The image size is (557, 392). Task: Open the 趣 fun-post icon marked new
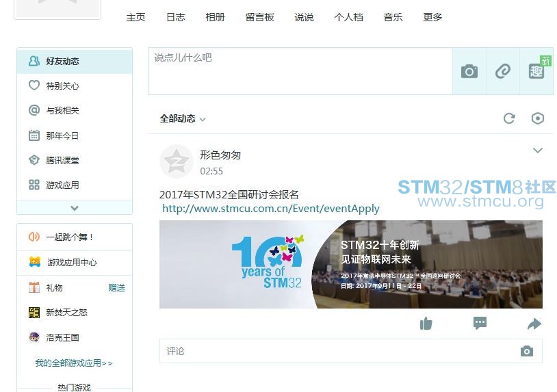point(536,71)
